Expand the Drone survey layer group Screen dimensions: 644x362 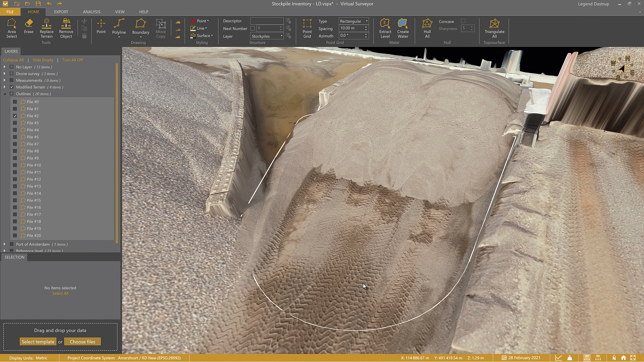[x=4, y=74]
